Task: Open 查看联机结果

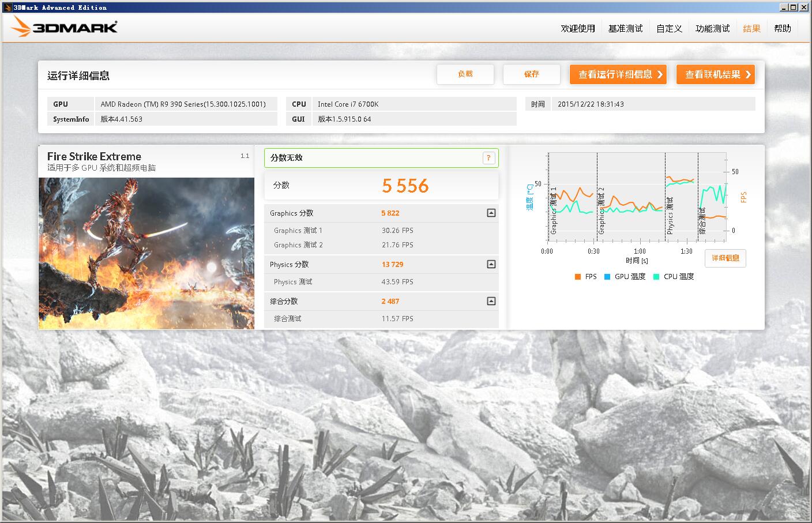Action: coord(716,74)
